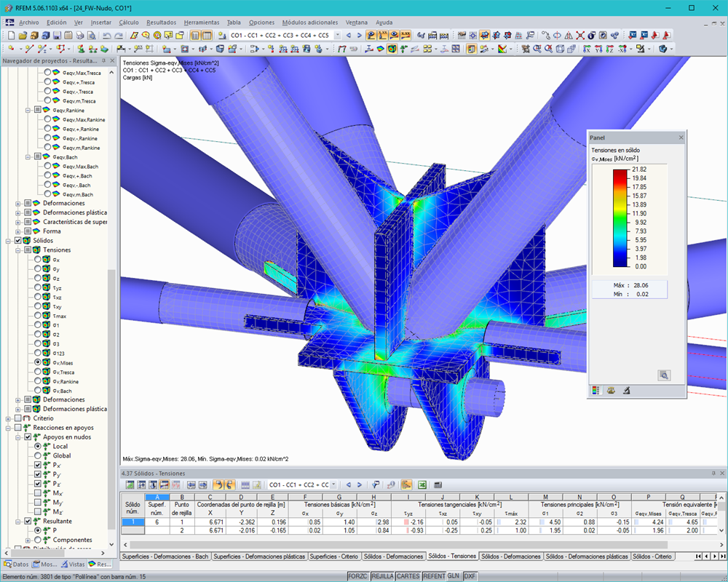Toggle the Sólidos checkbox
The width and height of the screenshot is (728, 582).
click(18, 240)
